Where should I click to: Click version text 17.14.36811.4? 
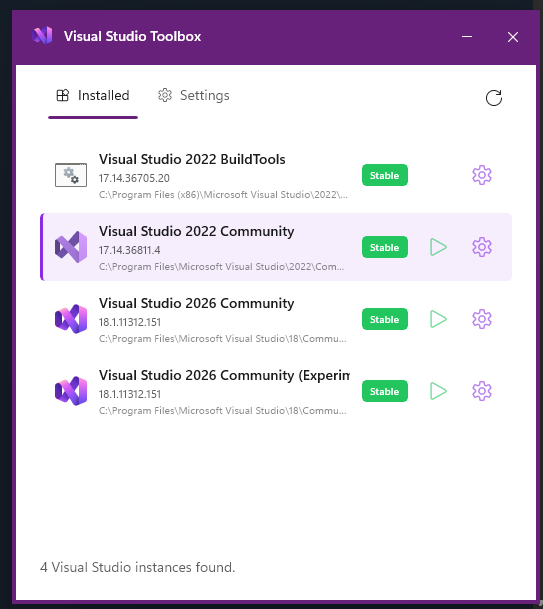(129, 250)
